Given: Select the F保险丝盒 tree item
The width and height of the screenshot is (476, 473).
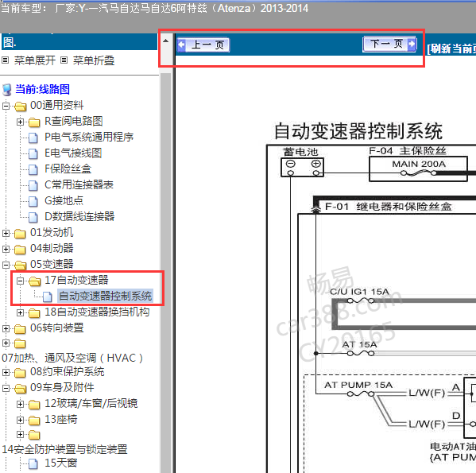Looking at the screenshot, I should [x=68, y=169].
